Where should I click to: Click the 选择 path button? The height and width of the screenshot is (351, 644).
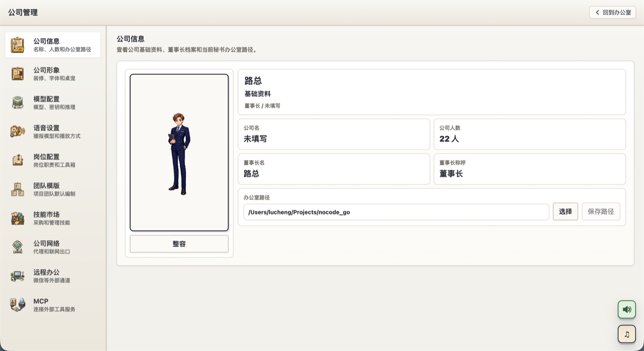565,211
